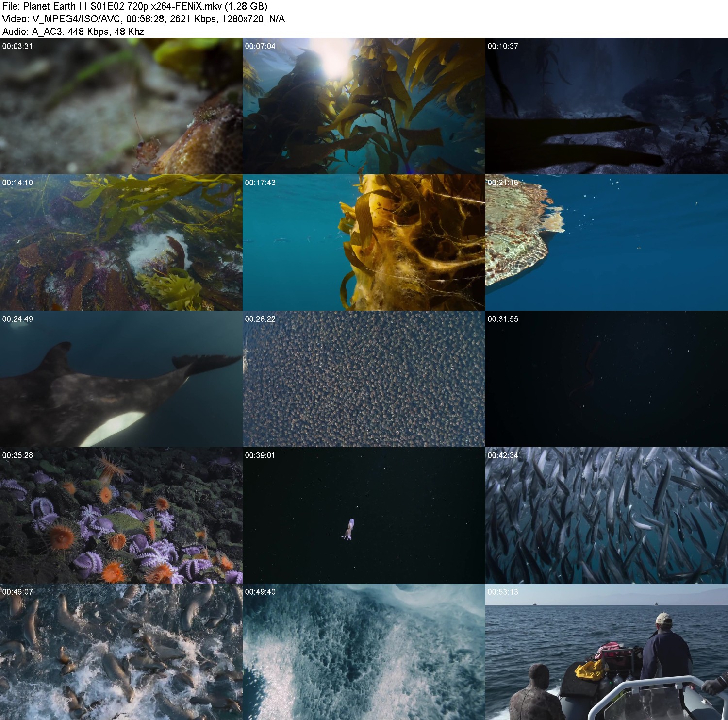This screenshot has width=728, height=720.
Task: Click the Audio info line 'A_AC3, 448 Kbps'
Action: (73, 32)
